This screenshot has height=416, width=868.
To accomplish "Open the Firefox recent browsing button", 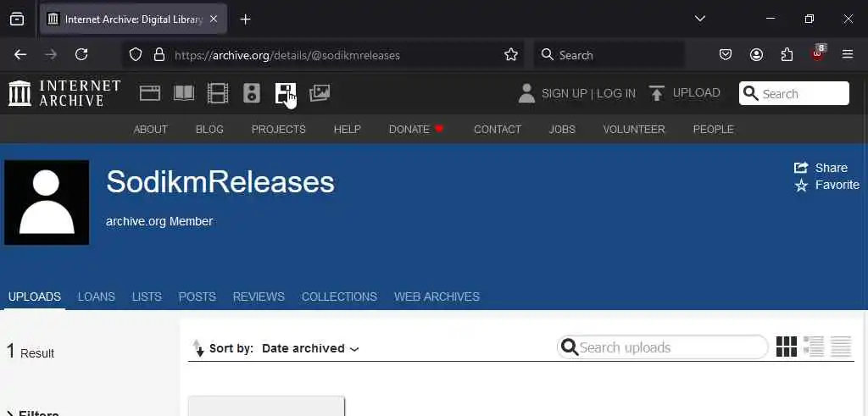I will pos(17,19).
